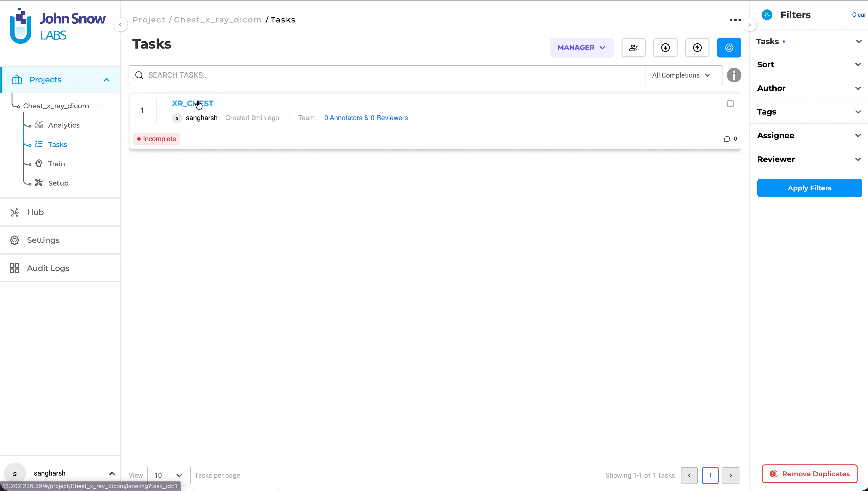Viewport: 868px width, 491px height.
Task: Click the Train head icon
Action: click(x=39, y=163)
